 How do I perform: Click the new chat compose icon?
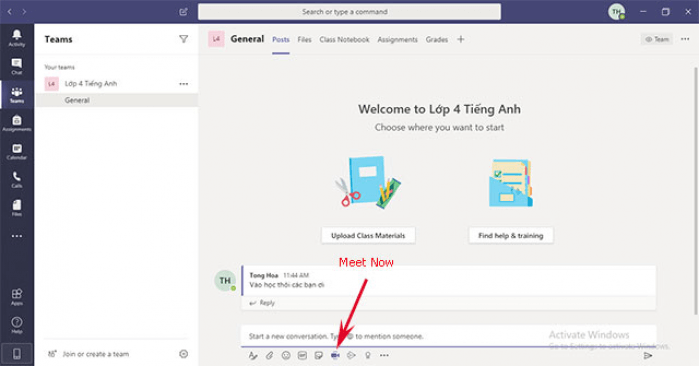pos(183,12)
